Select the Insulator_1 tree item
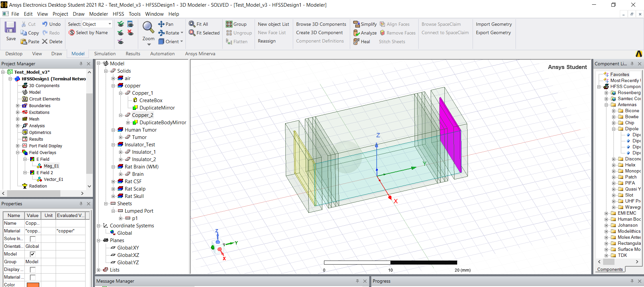 144,152
